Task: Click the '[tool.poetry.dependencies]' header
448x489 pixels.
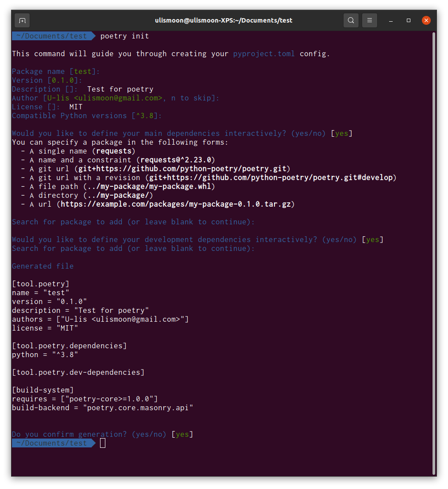Action: [x=69, y=346]
